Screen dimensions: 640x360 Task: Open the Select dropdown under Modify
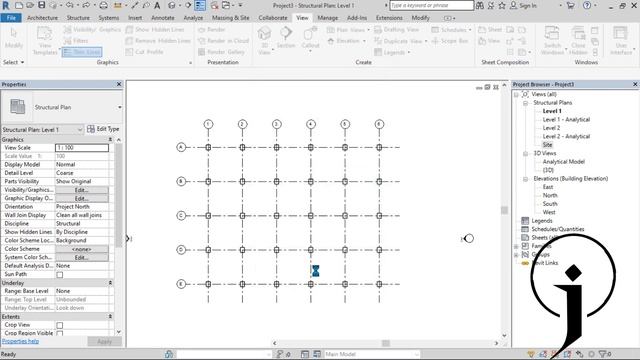(13, 62)
